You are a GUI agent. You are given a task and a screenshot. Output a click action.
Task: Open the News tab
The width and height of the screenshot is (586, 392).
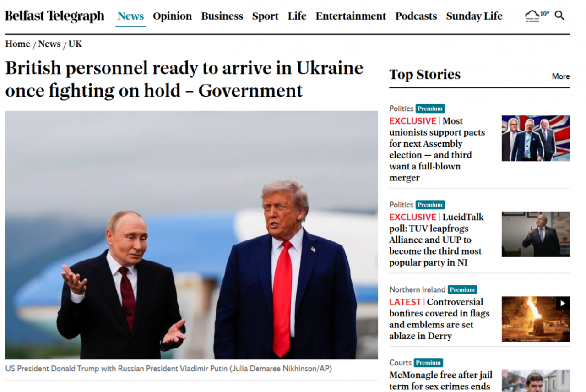130,16
